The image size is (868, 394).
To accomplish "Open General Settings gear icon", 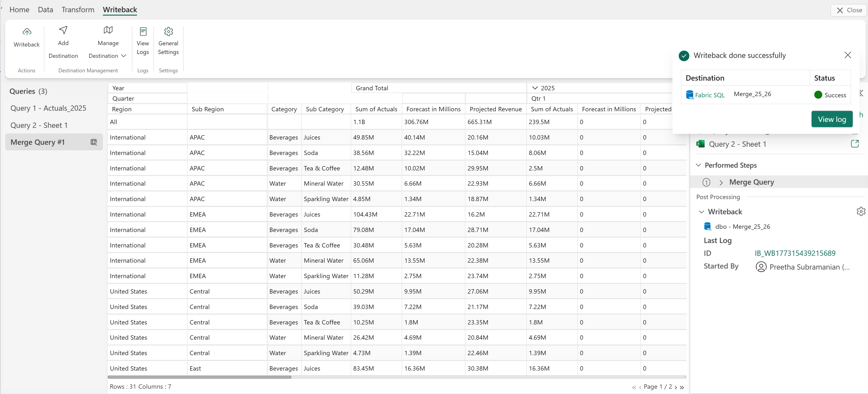I will (x=168, y=32).
